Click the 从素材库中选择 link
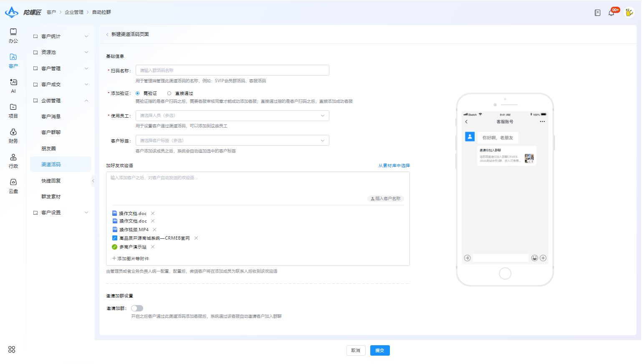The image size is (642, 364). tap(394, 166)
